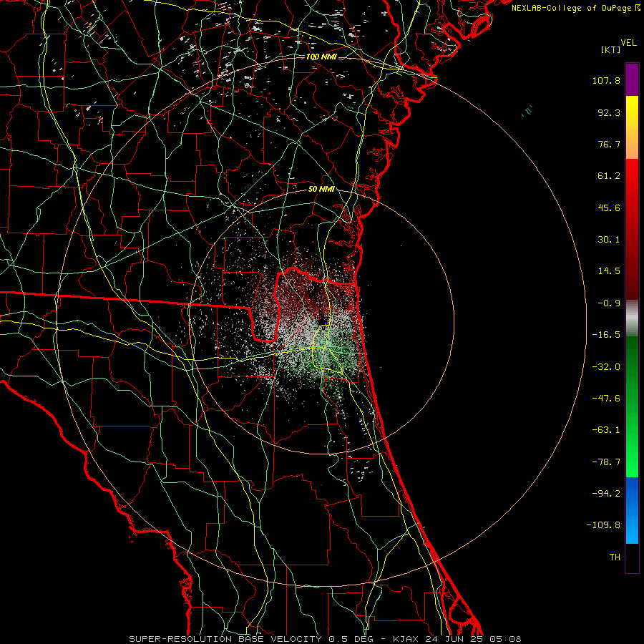Click the gray near-zero band of color bar
644x644 pixels.
coord(632,318)
